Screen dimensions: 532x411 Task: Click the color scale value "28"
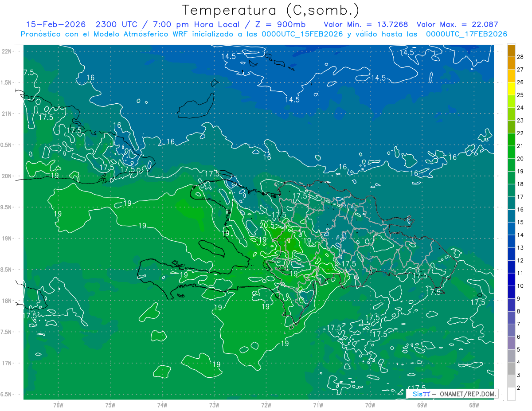click(520, 57)
